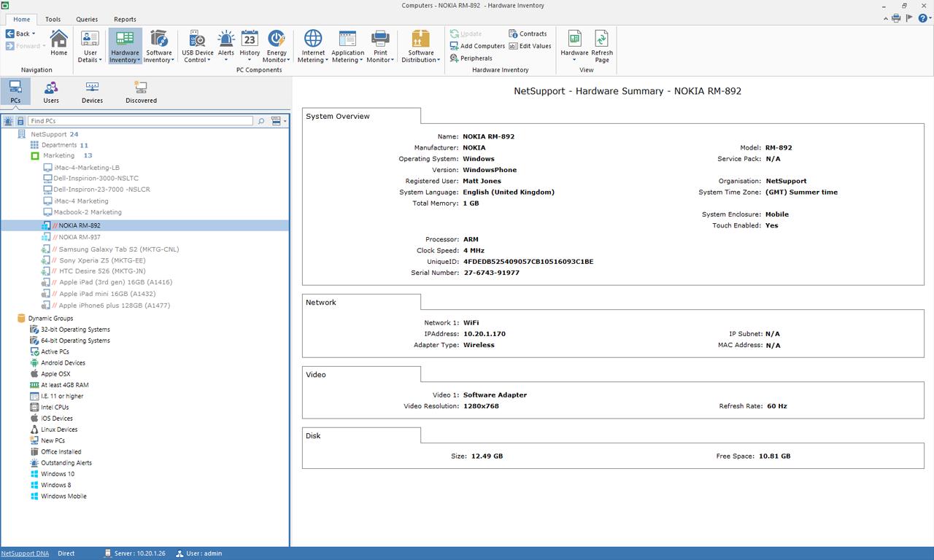Open the History component
This screenshot has width=934, height=560.
tap(250, 46)
